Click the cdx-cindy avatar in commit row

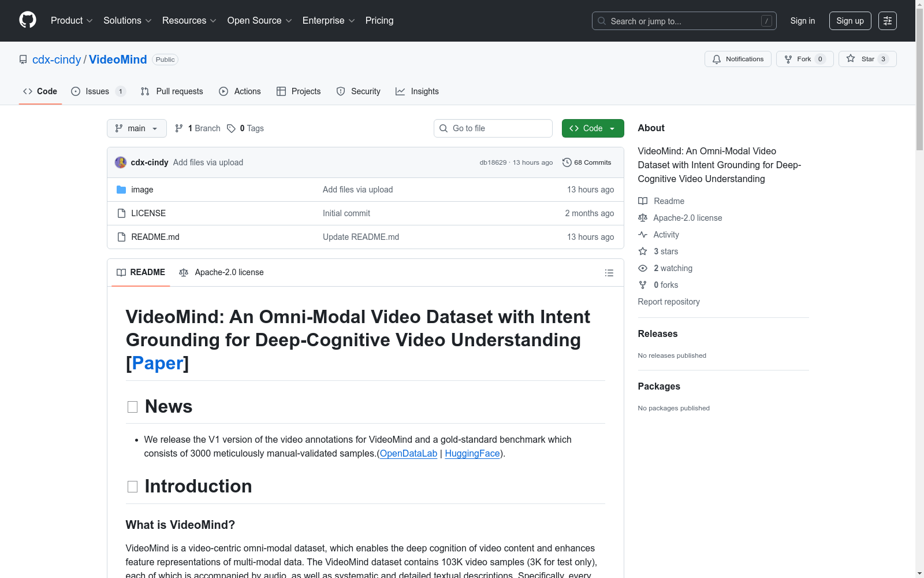121,162
